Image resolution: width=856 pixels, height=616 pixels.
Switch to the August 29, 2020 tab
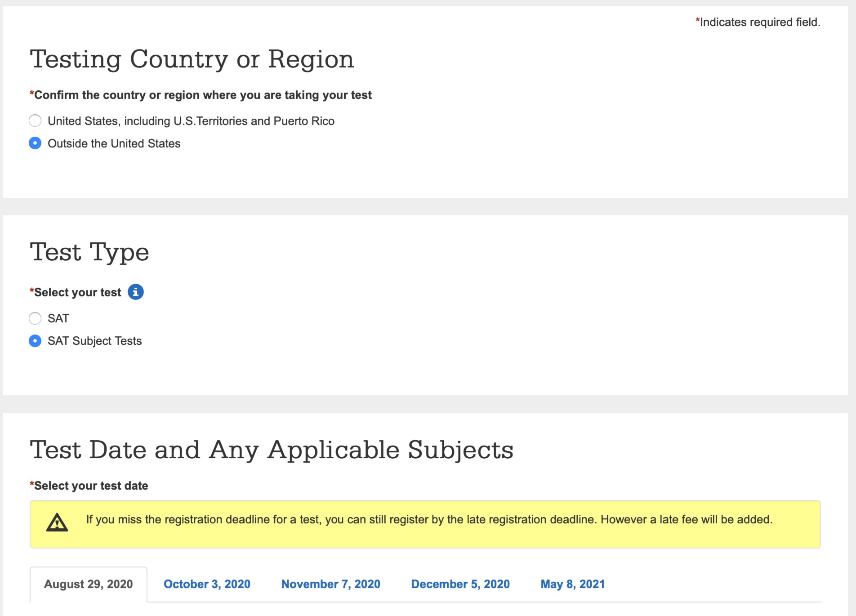coord(89,584)
